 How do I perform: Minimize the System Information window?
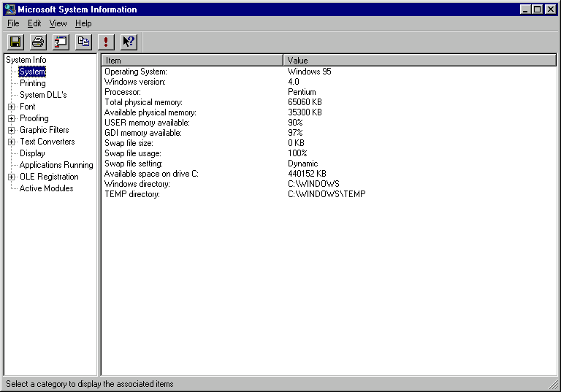coord(525,9)
